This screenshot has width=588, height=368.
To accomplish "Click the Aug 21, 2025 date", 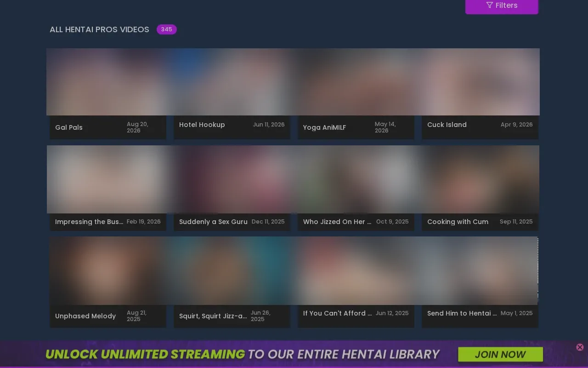I will pyautogui.click(x=137, y=316).
